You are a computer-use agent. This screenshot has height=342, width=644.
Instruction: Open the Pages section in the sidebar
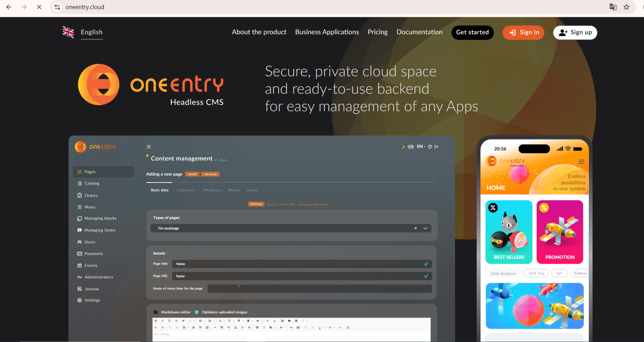[90, 172]
